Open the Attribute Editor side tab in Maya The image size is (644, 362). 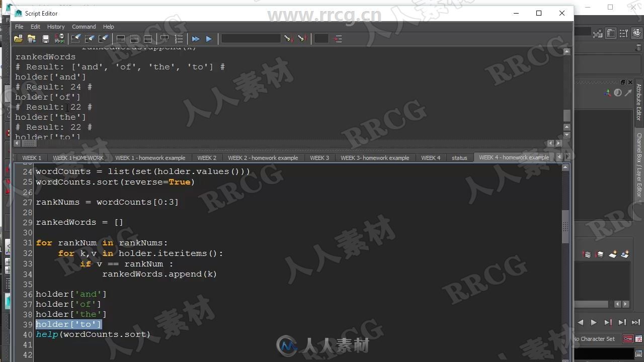(x=639, y=103)
